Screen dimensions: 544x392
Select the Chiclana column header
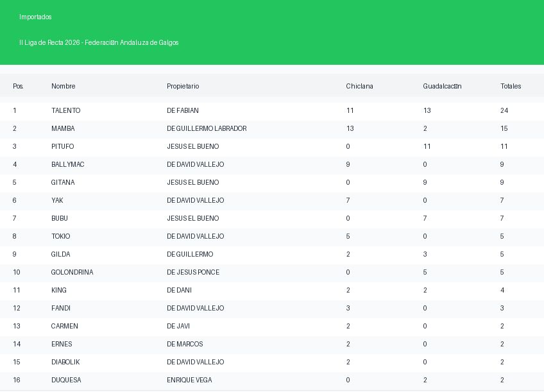(359, 86)
